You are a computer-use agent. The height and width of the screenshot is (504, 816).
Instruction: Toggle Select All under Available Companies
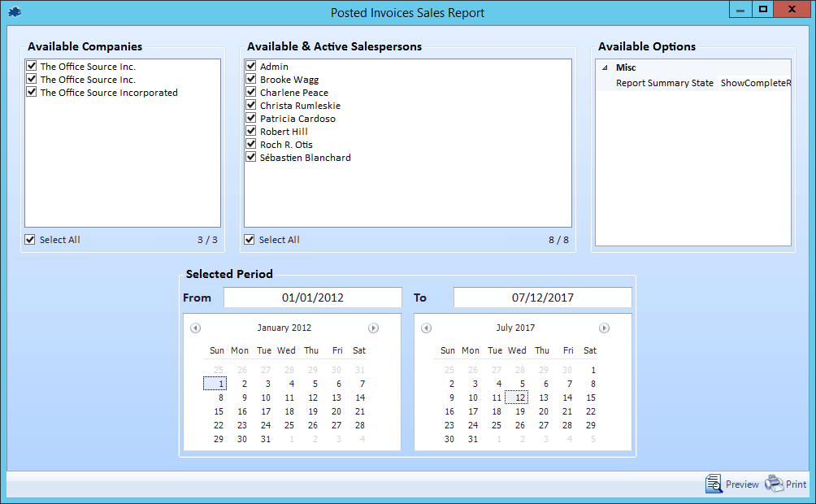click(x=31, y=240)
